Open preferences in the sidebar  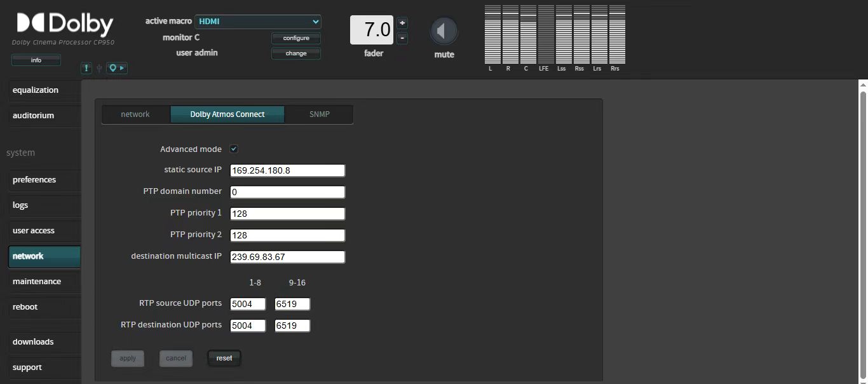pos(44,180)
